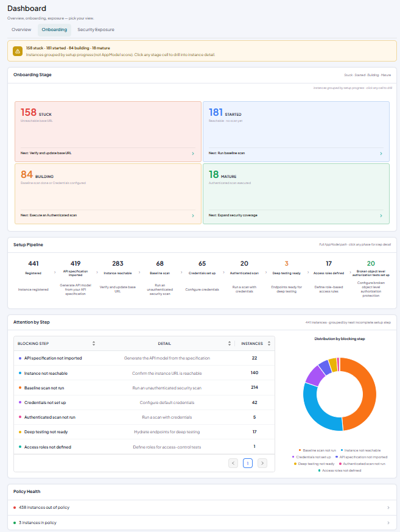
Task: Switch to the Overview tab
Action: (21, 29)
